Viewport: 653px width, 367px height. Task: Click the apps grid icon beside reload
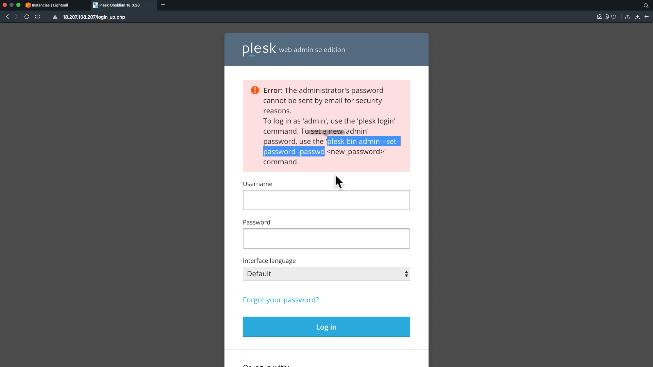pos(37,17)
